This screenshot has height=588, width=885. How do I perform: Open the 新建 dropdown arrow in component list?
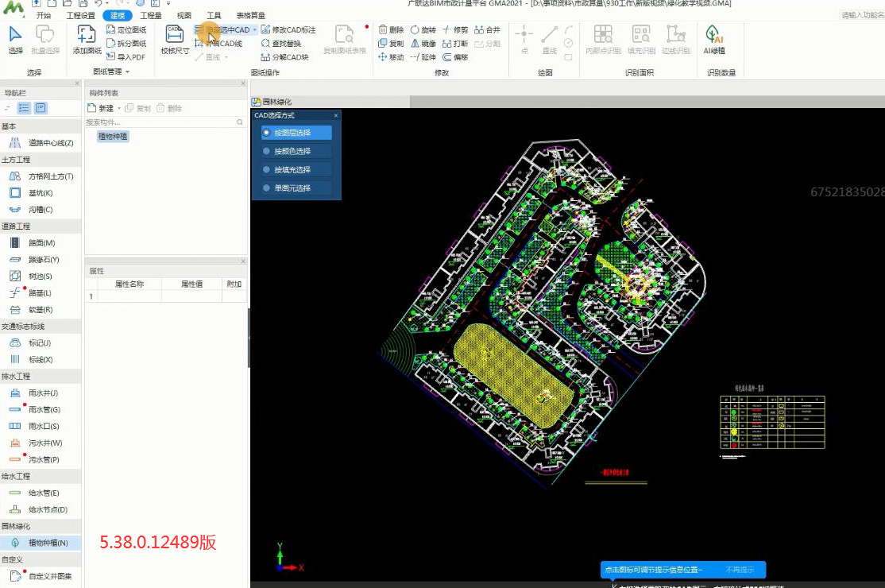click(x=119, y=108)
